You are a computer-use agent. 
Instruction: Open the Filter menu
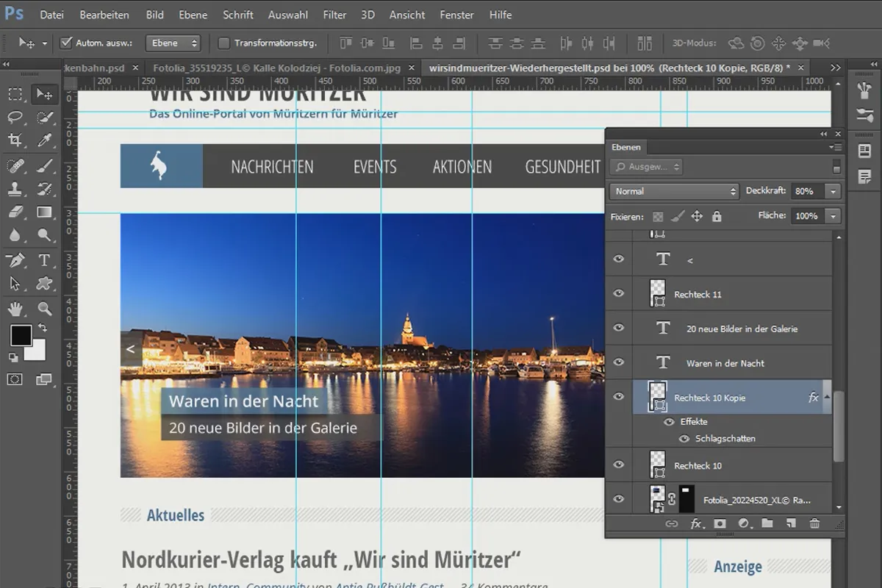335,15
